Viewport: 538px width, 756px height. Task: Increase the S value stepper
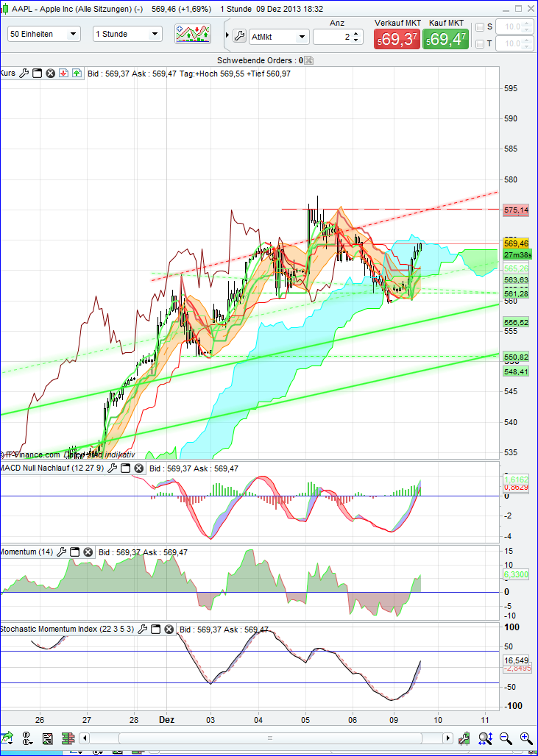(x=528, y=24)
